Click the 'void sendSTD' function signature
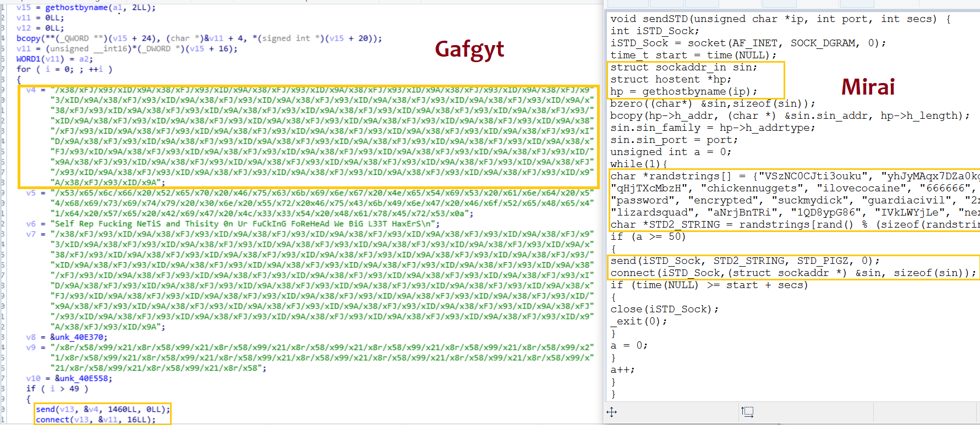 click(x=780, y=19)
